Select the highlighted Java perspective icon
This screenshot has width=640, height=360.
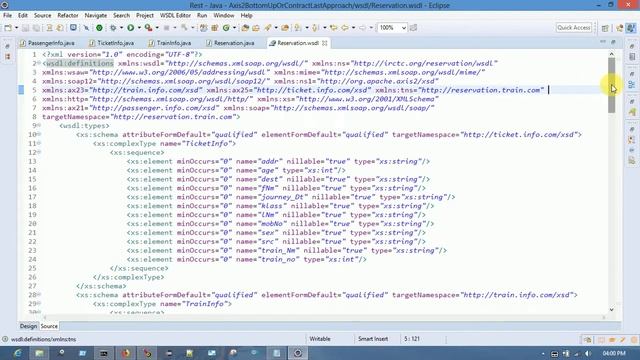click(x=631, y=28)
